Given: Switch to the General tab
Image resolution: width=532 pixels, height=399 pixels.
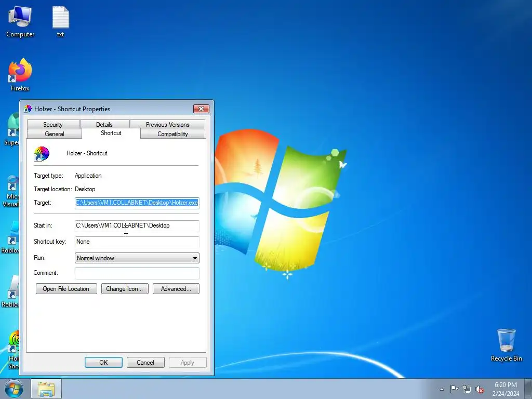Looking at the screenshot, I should pos(54,134).
